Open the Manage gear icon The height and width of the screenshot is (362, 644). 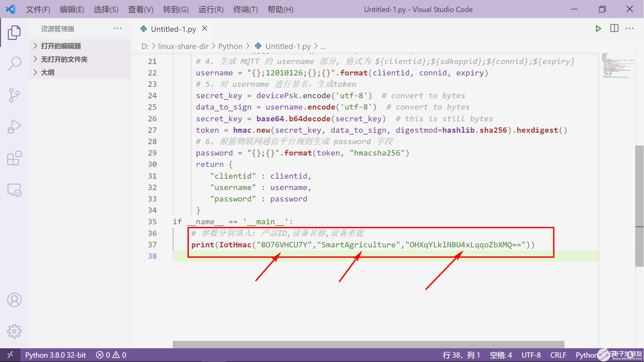point(14,331)
